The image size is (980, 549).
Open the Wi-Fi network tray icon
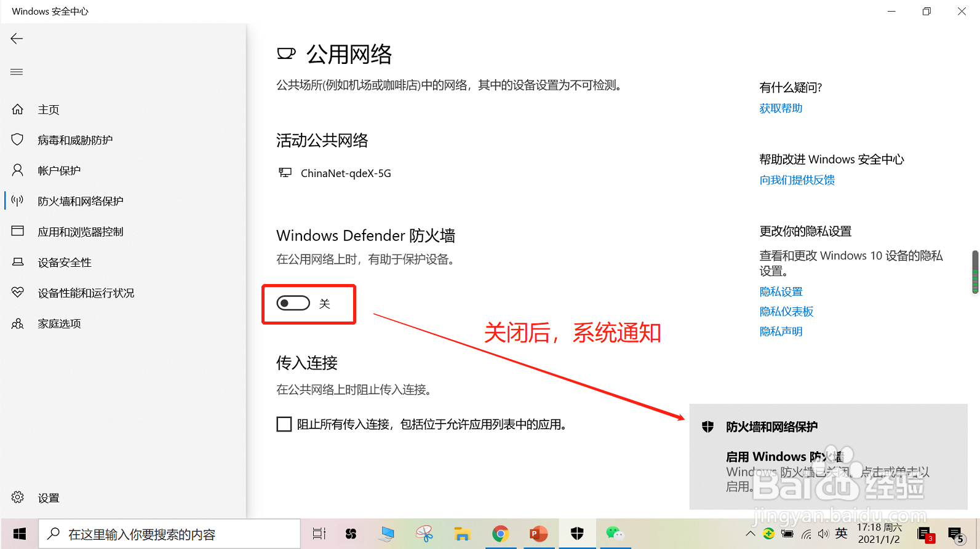(x=806, y=534)
